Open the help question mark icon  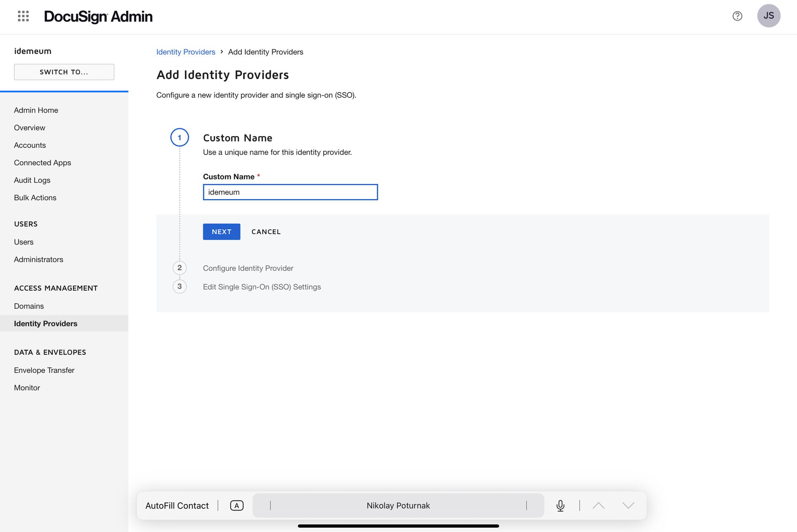tap(737, 16)
